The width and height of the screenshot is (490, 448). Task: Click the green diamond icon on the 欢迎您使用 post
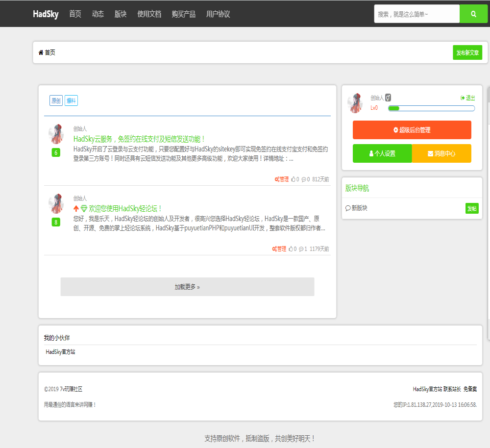(x=84, y=208)
